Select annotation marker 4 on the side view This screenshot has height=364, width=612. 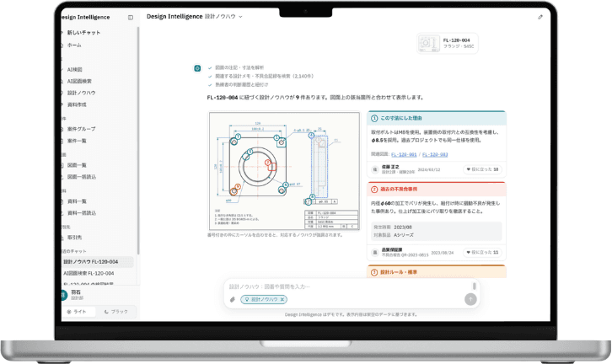coord(311,136)
